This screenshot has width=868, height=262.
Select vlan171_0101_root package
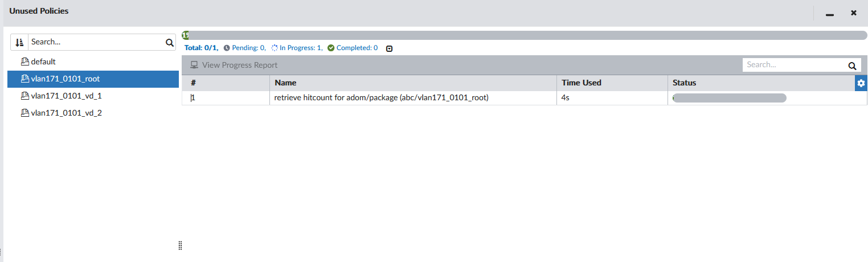93,79
